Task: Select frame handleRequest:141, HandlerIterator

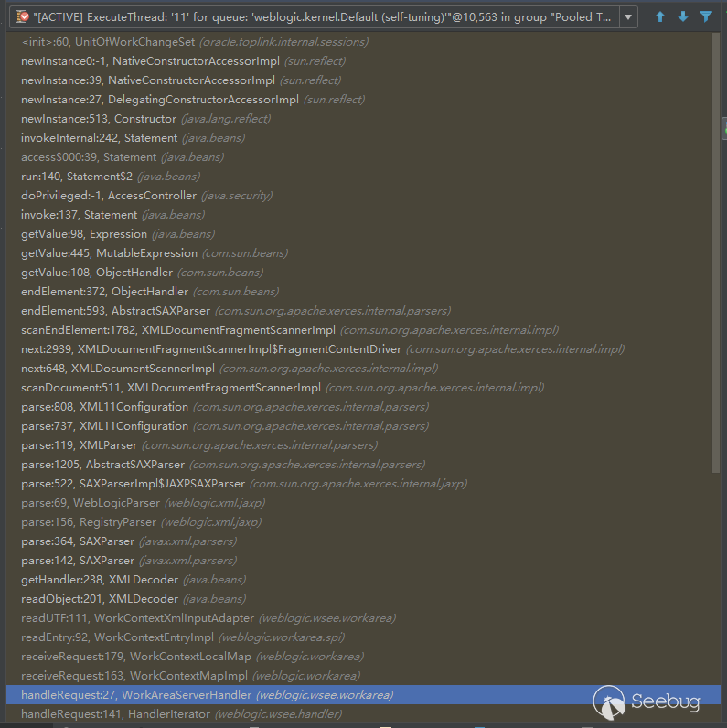Action: [x=363, y=714]
